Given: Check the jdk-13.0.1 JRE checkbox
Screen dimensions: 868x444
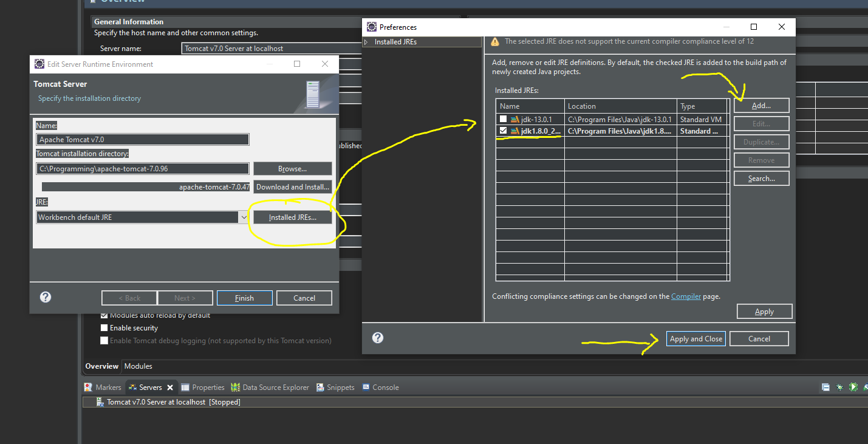Looking at the screenshot, I should coord(503,119).
